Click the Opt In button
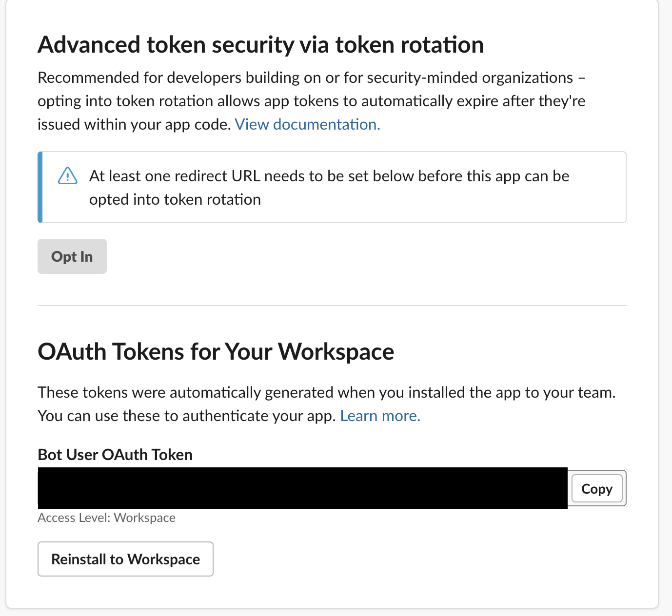672x616 pixels. click(72, 256)
